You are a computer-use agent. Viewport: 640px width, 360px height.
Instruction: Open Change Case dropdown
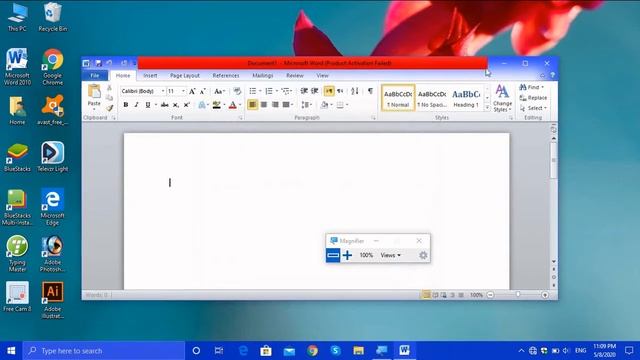click(220, 91)
